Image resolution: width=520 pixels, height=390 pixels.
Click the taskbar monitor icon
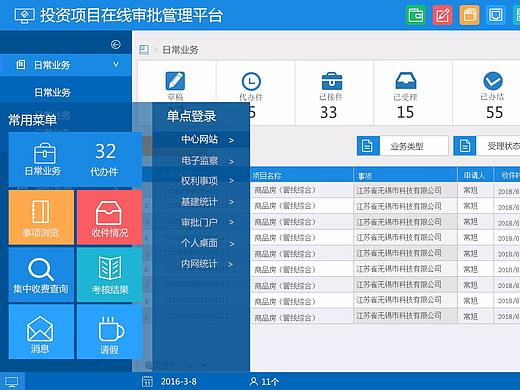click(x=12, y=382)
